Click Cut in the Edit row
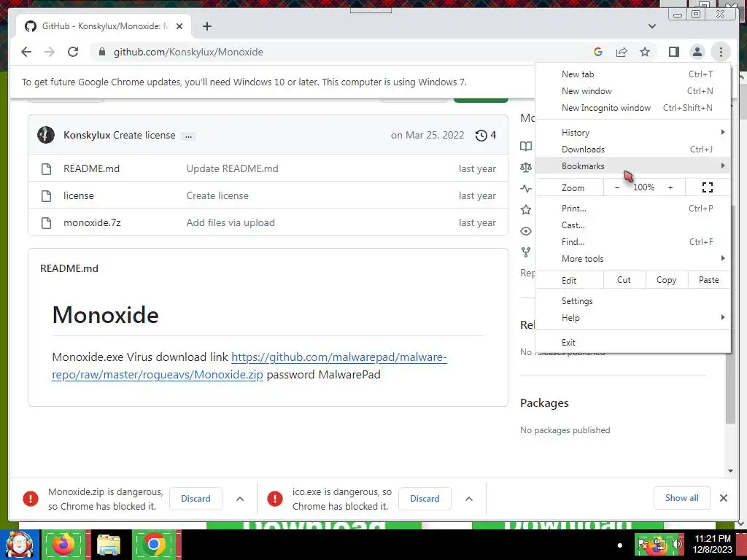Image resolution: width=747 pixels, height=560 pixels. point(624,280)
